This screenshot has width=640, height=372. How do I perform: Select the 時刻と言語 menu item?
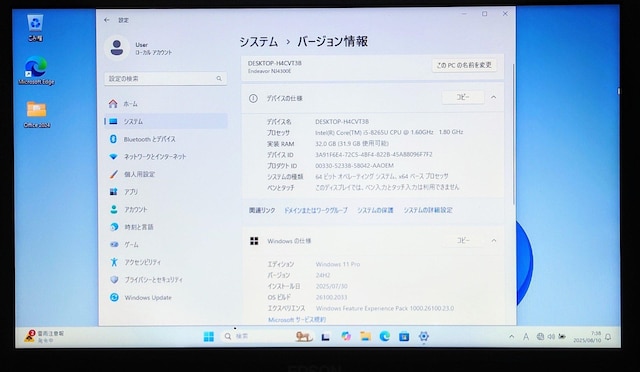tap(165, 227)
